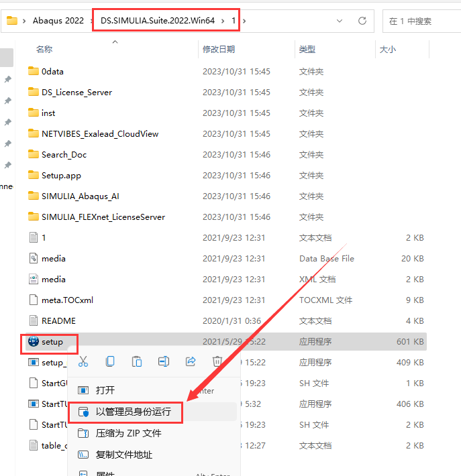
Task: Select the NETVIBES_Exalead_CloudView folder name
Action: point(100,134)
